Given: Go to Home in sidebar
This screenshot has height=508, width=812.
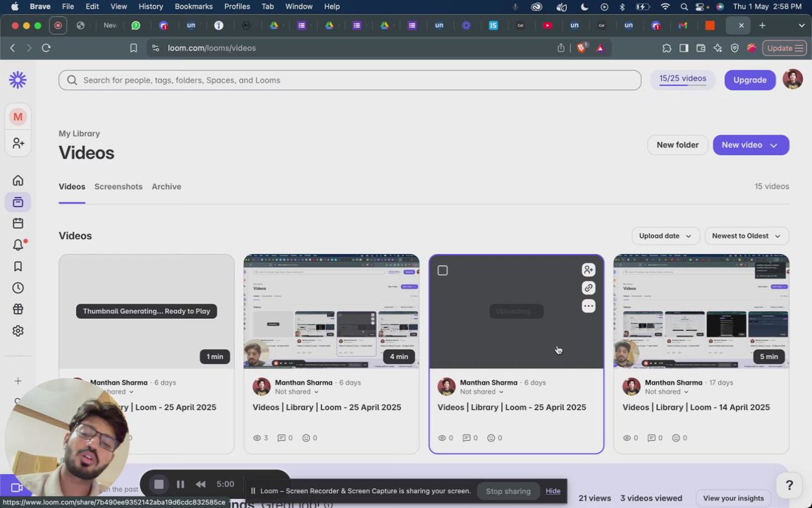Looking at the screenshot, I should coord(18,181).
